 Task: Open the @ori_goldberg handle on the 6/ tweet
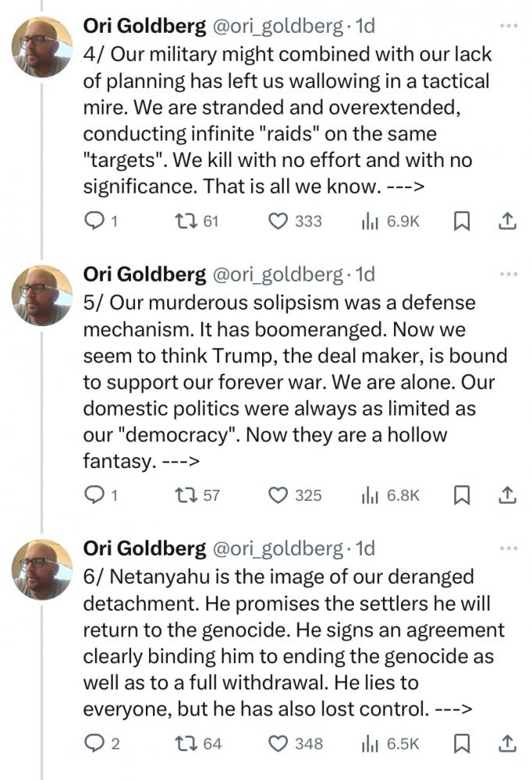point(277,549)
